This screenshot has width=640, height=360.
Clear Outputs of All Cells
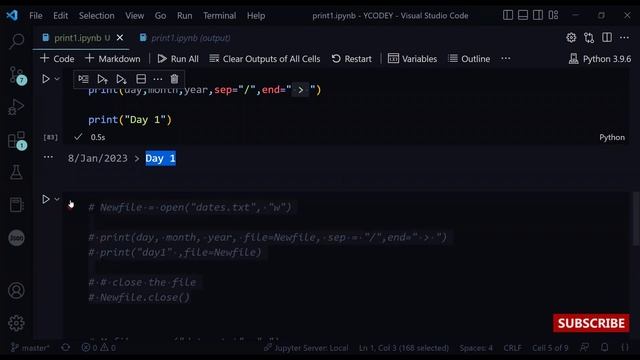click(264, 59)
